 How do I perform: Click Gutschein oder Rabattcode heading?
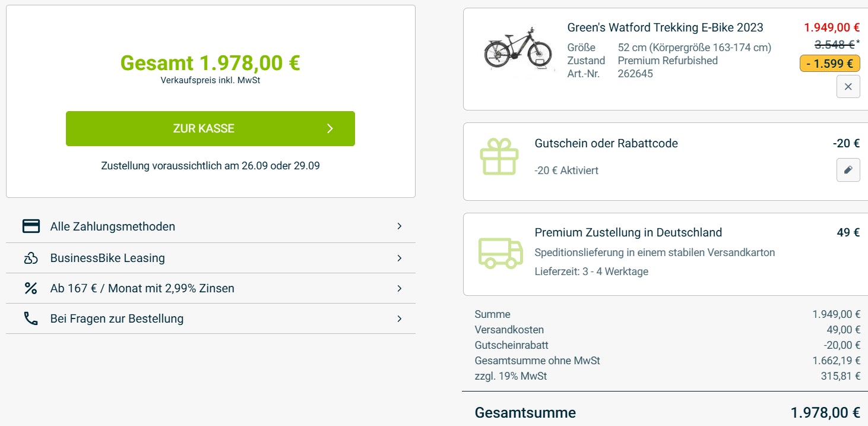pos(606,143)
